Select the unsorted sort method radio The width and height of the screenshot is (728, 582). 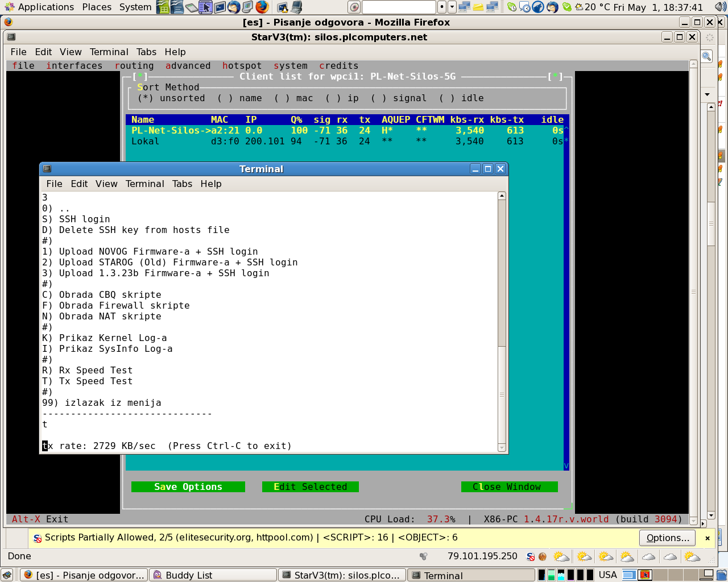171,98
